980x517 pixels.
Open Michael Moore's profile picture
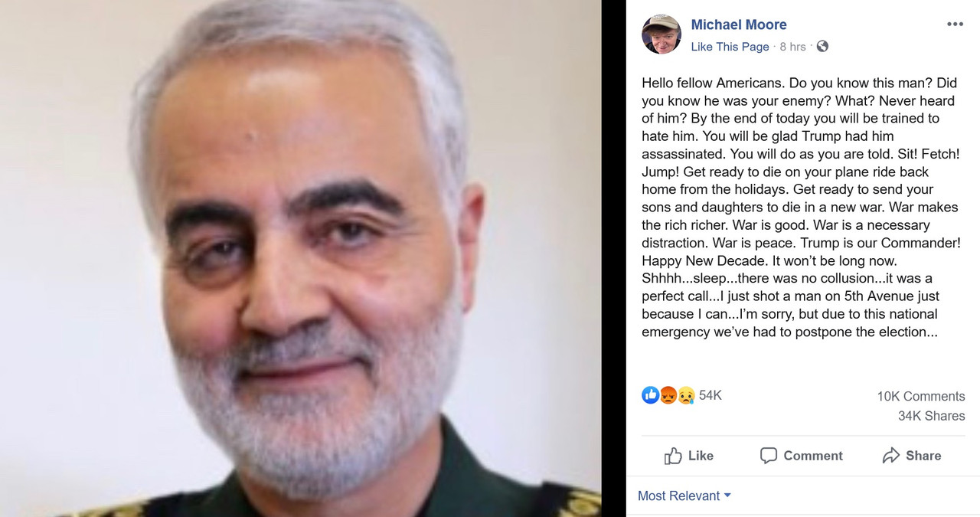point(661,34)
